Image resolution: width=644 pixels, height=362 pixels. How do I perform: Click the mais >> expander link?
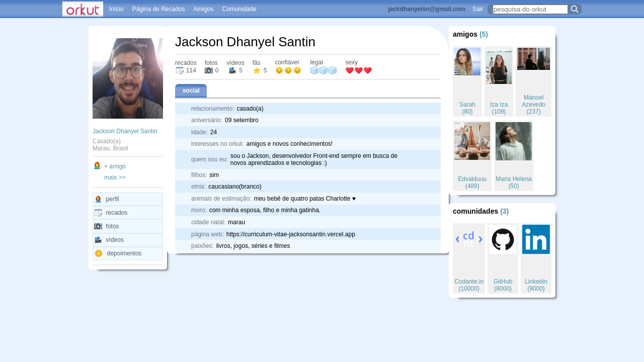(115, 177)
